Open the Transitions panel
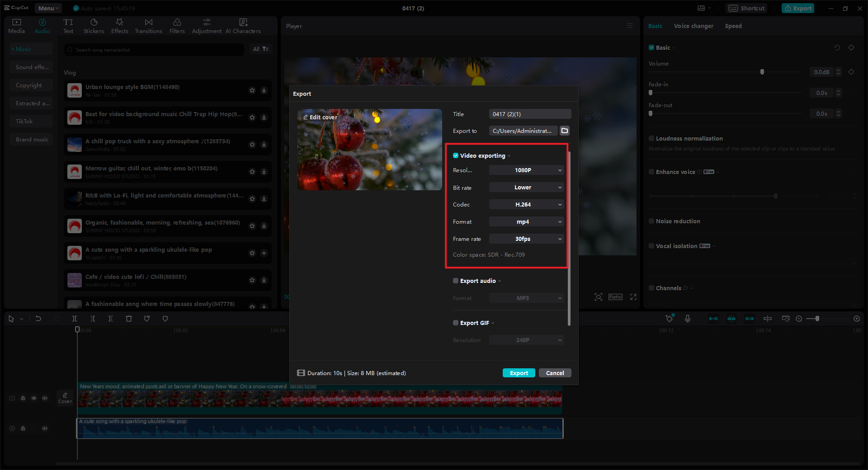The height and width of the screenshot is (470, 868). (148, 25)
